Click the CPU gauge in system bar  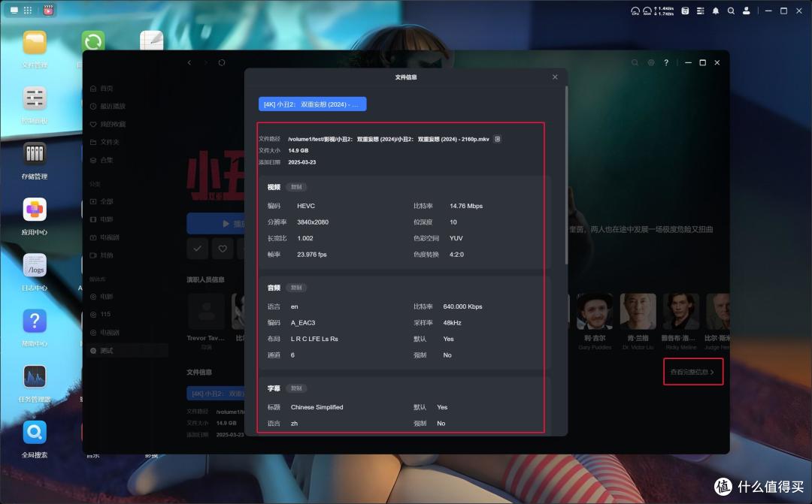pos(635,11)
